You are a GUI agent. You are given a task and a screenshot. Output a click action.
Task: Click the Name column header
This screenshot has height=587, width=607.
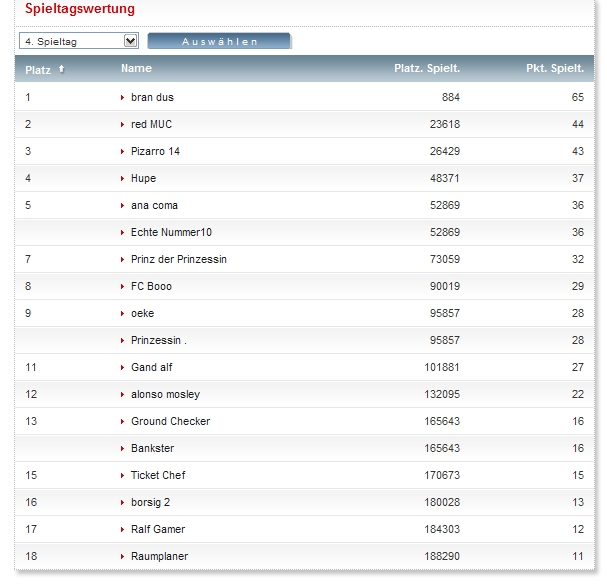(x=136, y=69)
